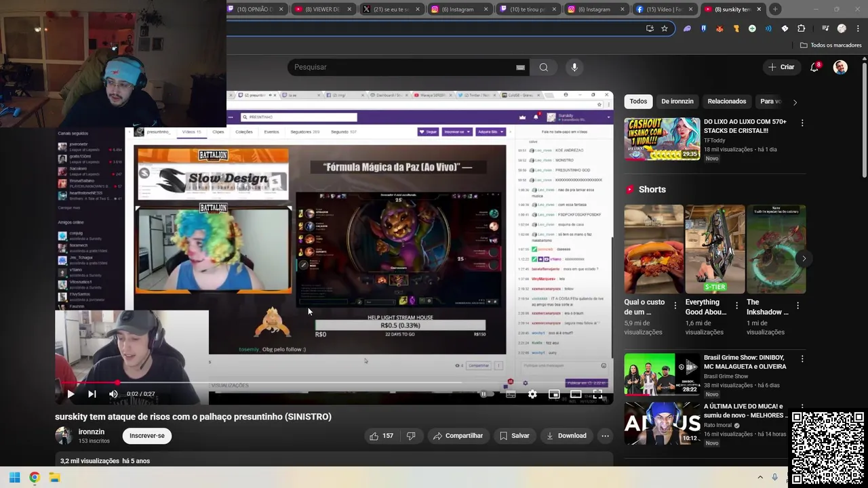
Task: Open the Criar create menu
Action: 781,67
